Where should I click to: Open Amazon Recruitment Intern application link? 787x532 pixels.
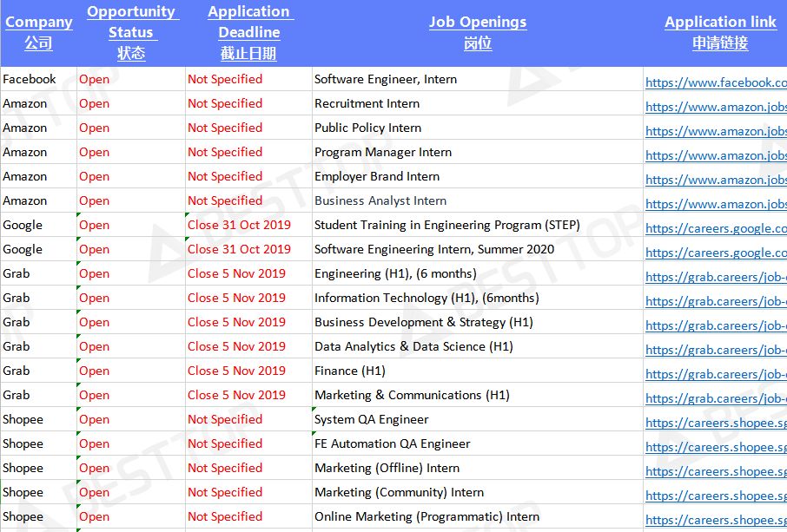pos(716,107)
